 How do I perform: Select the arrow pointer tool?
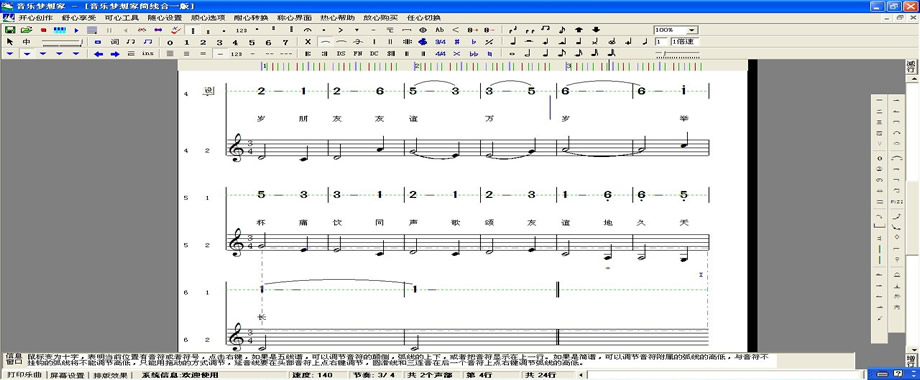[x=10, y=42]
